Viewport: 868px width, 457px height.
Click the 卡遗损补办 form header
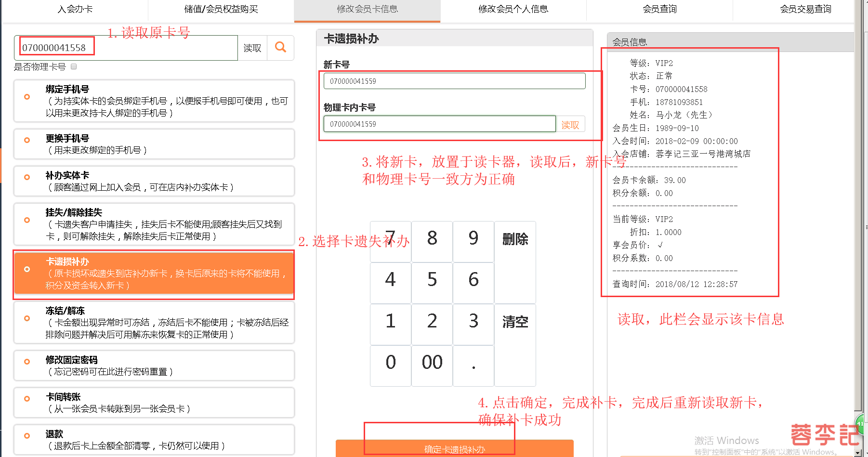click(x=454, y=39)
